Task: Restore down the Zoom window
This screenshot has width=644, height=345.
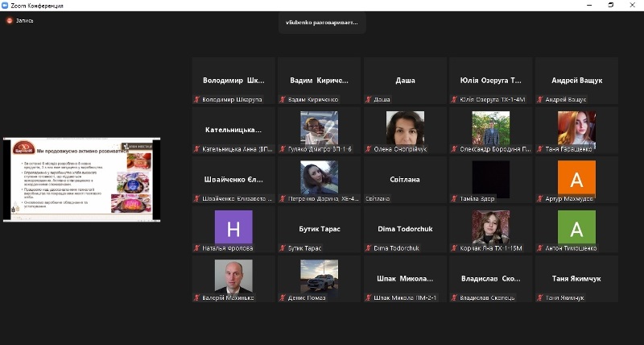Action: 611,6
